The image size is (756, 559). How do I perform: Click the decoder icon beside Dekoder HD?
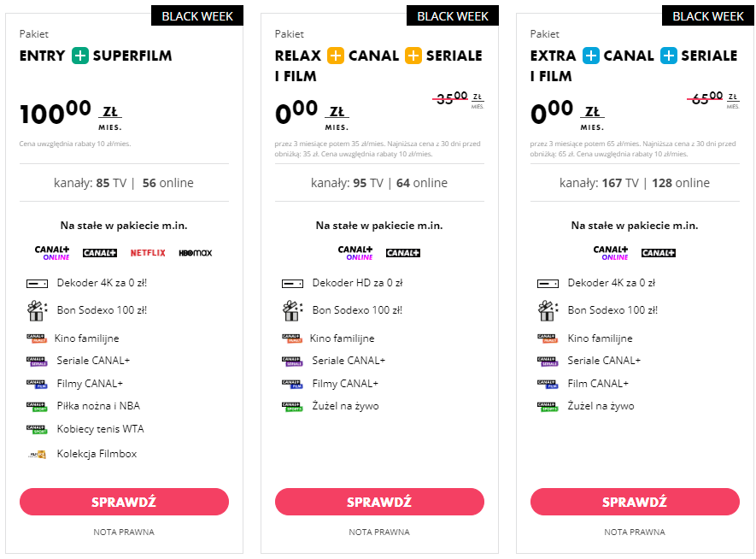pyautogui.click(x=293, y=284)
